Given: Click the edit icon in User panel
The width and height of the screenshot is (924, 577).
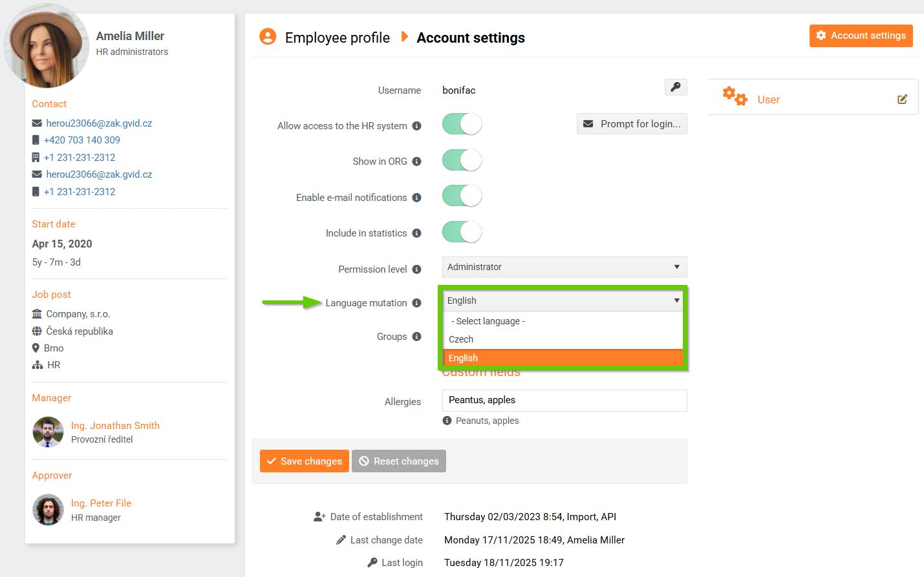Looking at the screenshot, I should point(902,100).
